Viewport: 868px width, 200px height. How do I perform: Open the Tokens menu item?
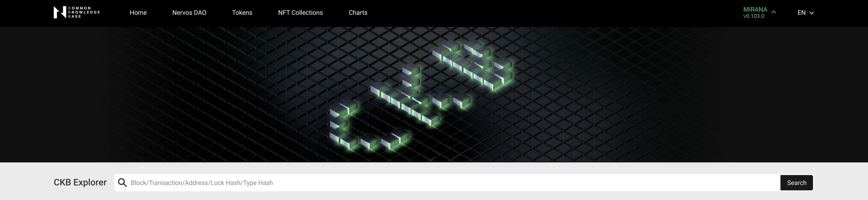point(242,12)
